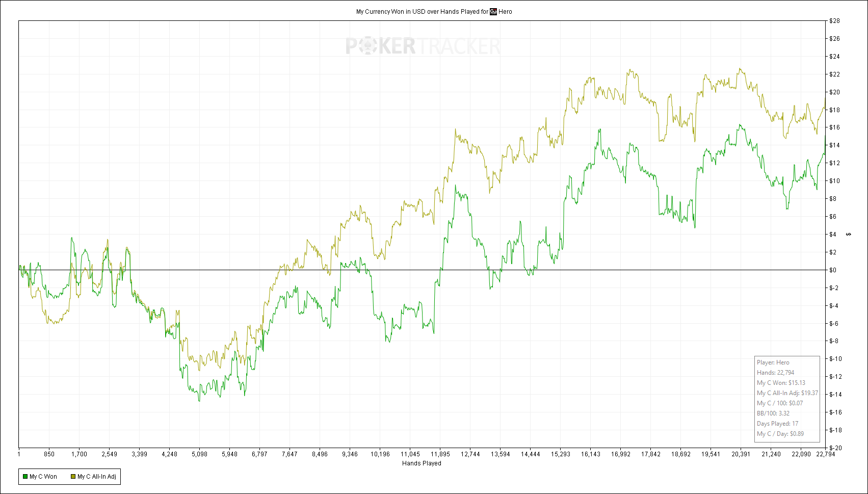Click the x-axis tick '15,293'
The width and height of the screenshot is (868, 494).
(x=560, y=454)
